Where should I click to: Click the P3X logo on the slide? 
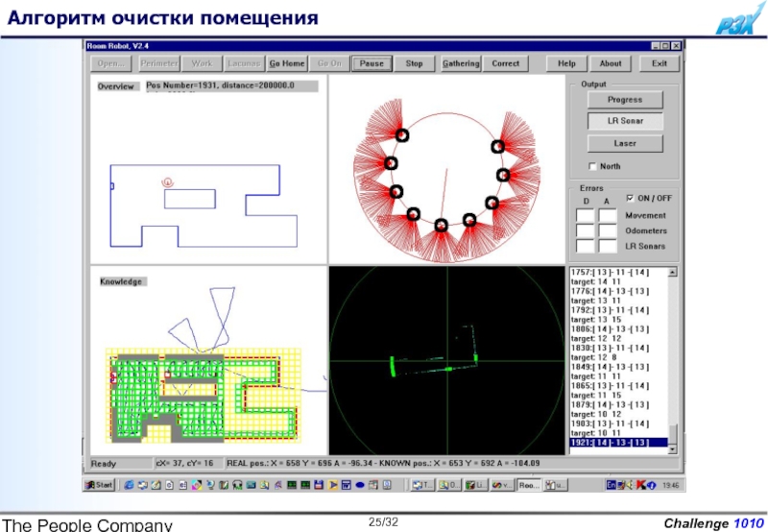(734, 20)
